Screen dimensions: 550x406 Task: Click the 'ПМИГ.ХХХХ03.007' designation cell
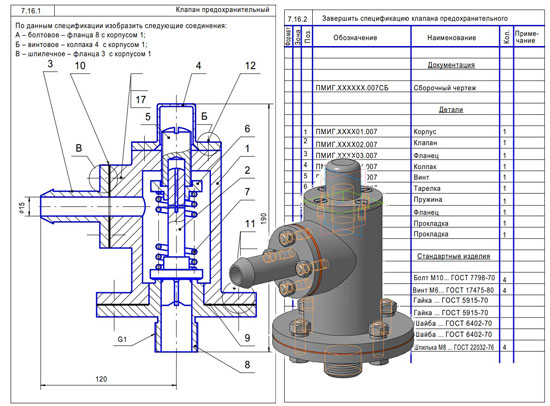[x=346, y=155]
